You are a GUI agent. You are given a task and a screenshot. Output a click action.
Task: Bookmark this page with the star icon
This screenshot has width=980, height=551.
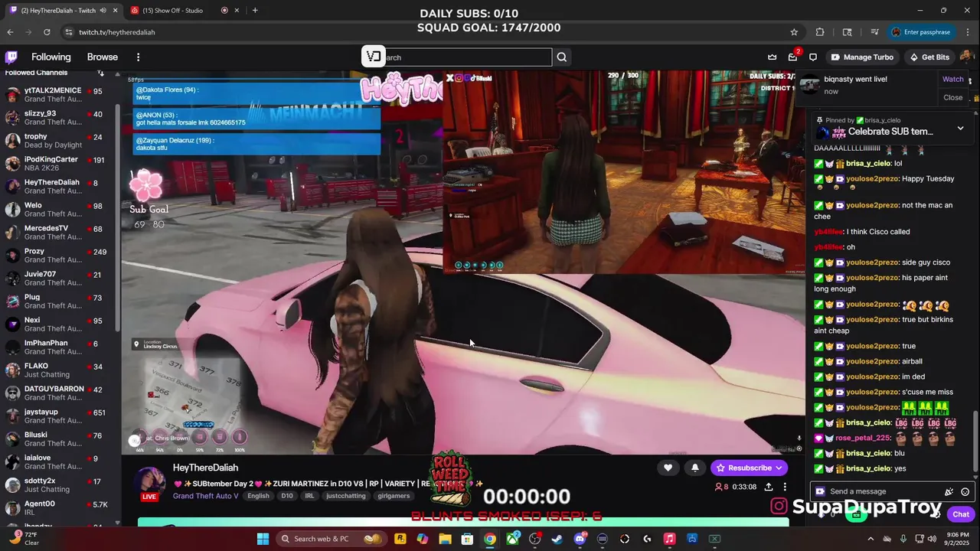794,32
